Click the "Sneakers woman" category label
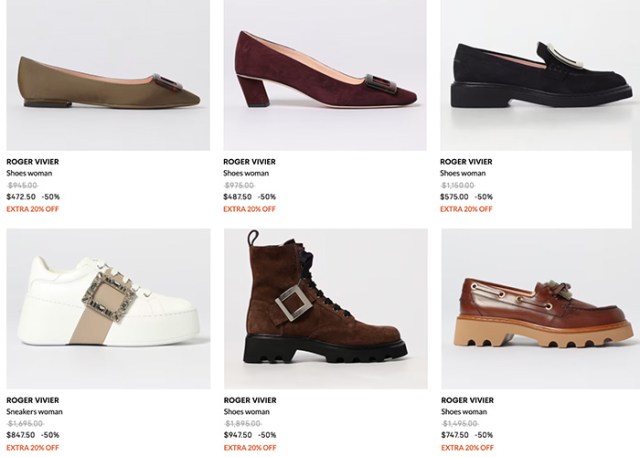 pos(35,411)
